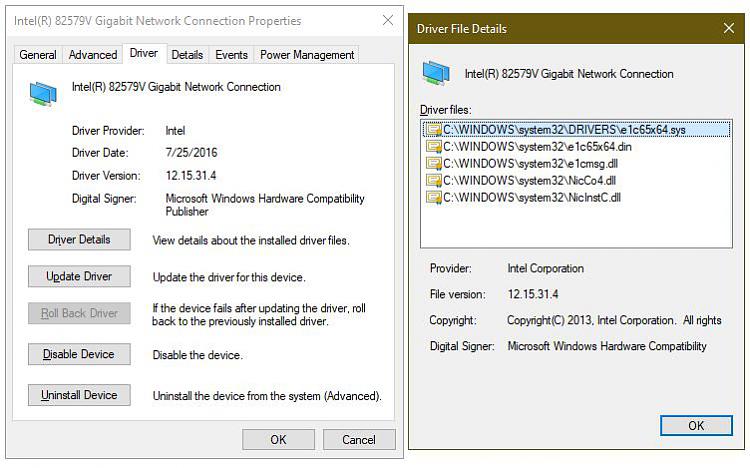Close the Driver File Details dialog

coord(728,28)
